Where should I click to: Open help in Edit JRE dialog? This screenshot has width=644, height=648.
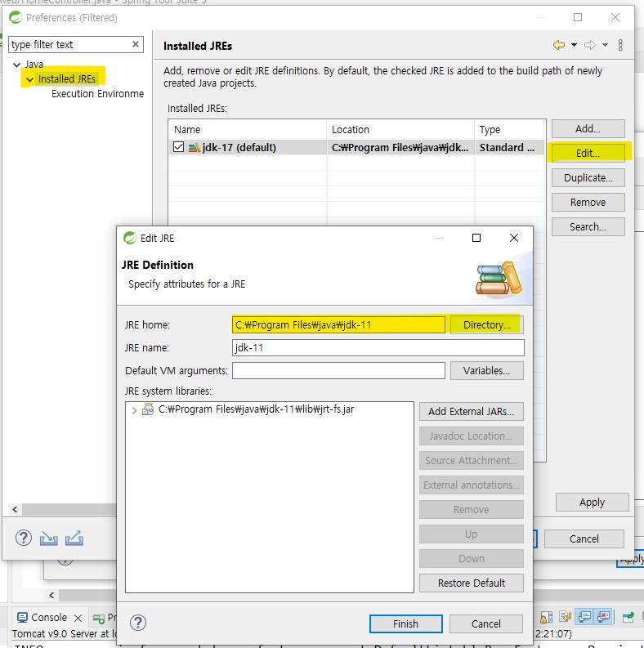[138, 623]
